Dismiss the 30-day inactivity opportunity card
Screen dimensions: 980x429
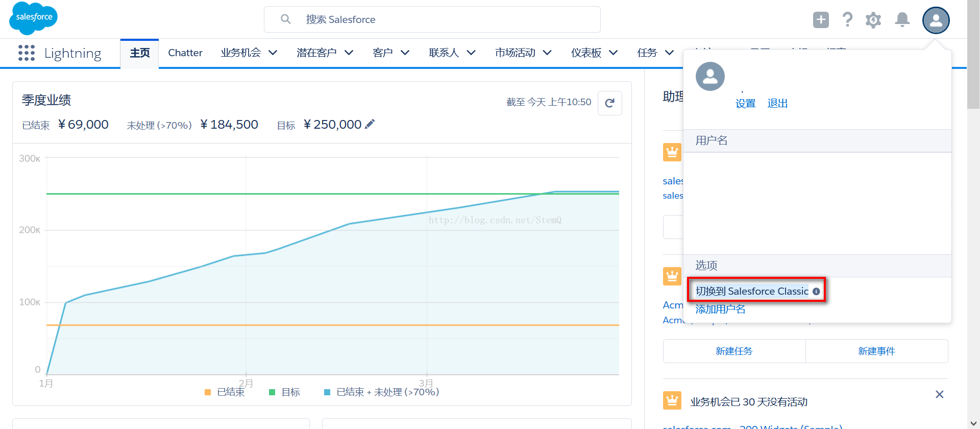click(939, 394)
